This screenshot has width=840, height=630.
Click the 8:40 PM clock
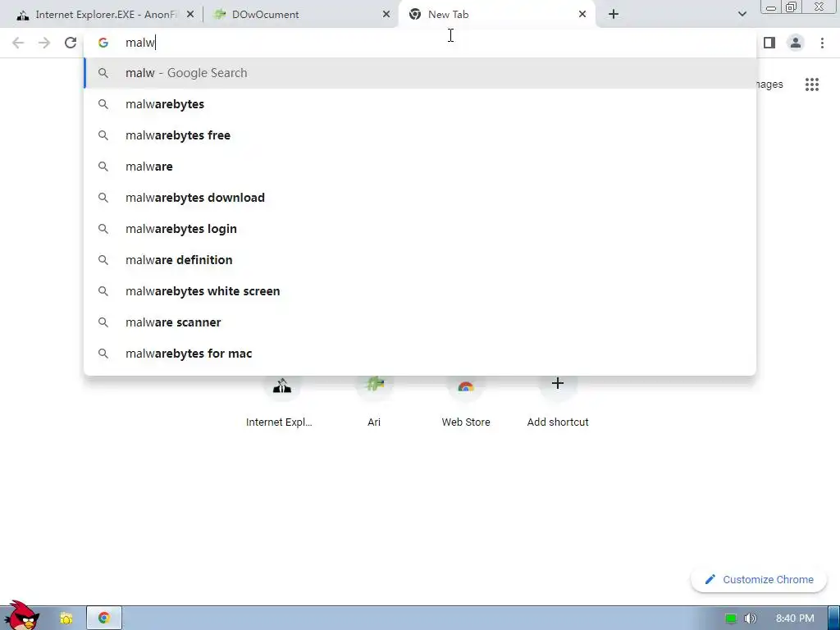click(x=795, y=619)
